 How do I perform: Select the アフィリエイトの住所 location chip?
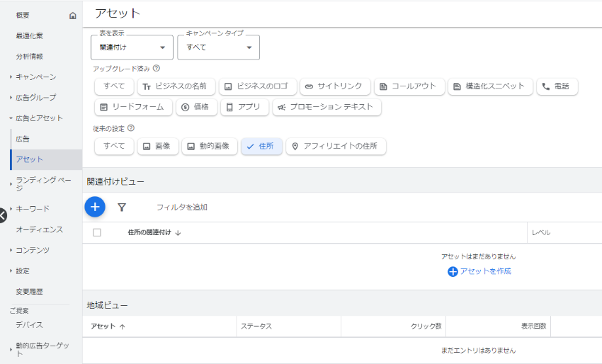click(x=336, y=147)
